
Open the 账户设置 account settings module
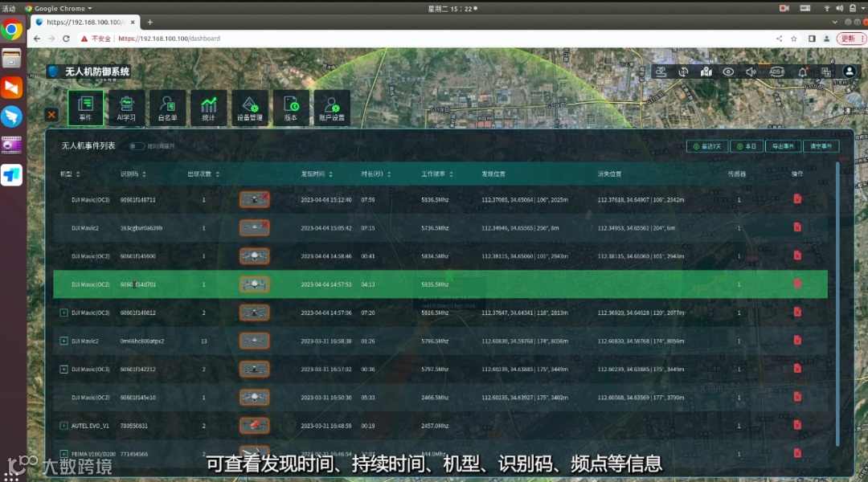(x=332, y=108)
